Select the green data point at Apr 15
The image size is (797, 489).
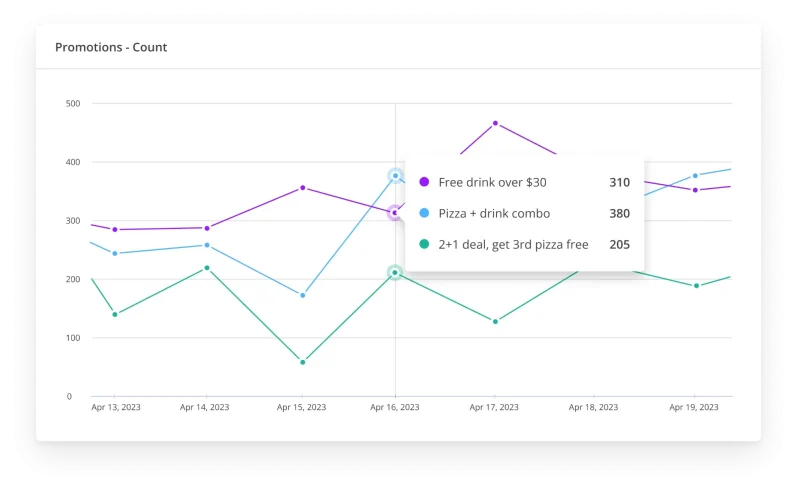pyautogui.click(x=302, y=362)
